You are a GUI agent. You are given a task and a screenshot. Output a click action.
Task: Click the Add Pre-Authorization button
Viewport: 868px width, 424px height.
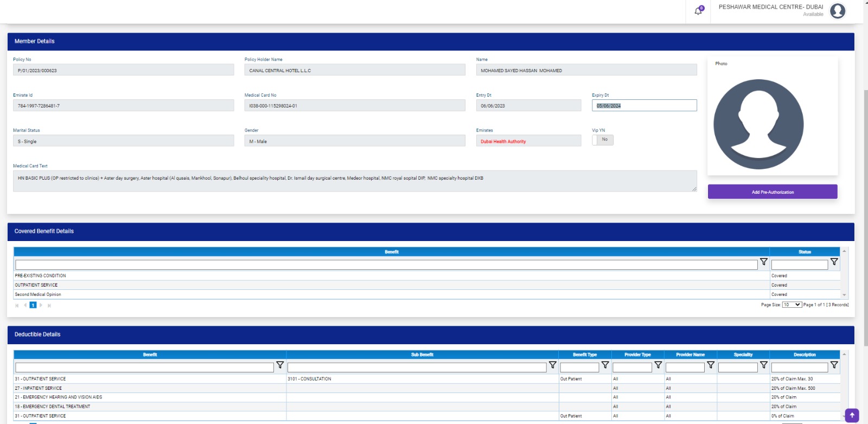(773, 192)
